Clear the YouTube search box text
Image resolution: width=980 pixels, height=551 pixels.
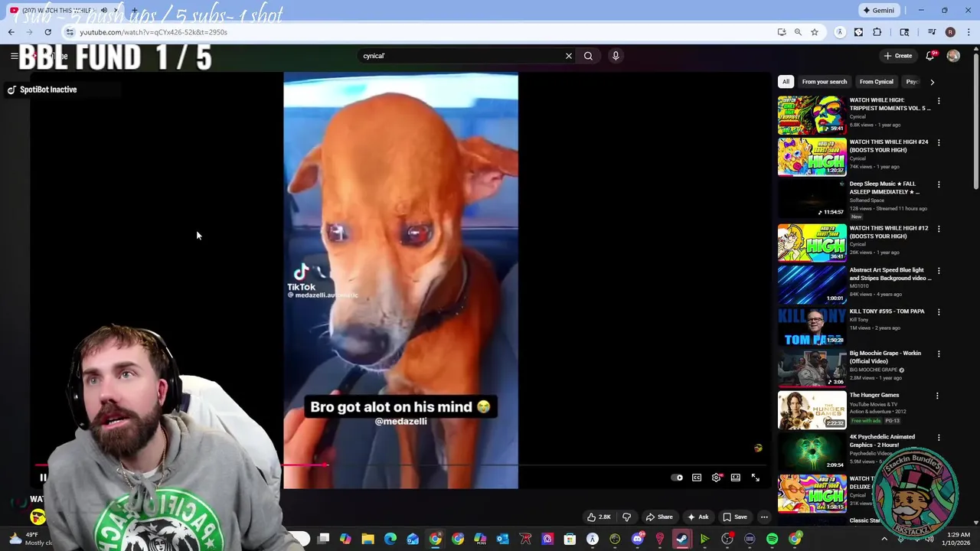[569, 56]
